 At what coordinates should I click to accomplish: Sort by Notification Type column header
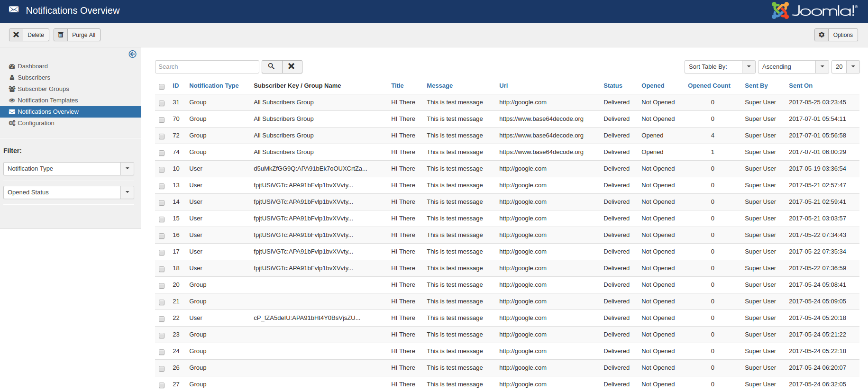point(214,86)
